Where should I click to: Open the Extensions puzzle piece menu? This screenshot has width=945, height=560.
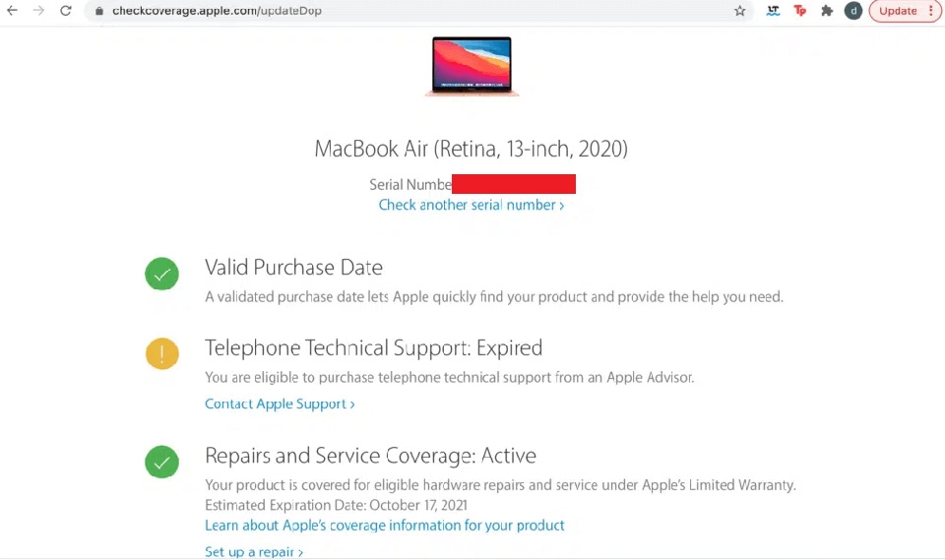[827, 11]
